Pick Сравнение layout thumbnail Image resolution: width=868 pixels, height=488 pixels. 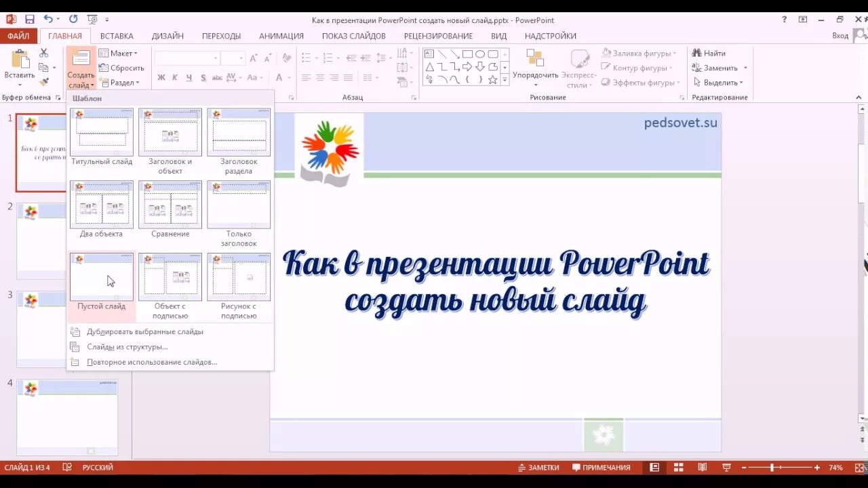170,205
